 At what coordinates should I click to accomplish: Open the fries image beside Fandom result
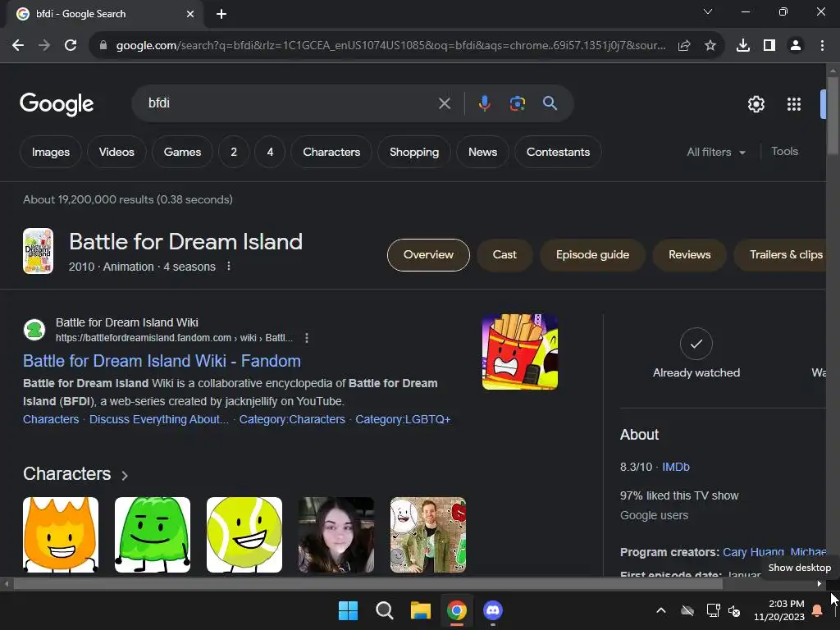(519, 351)
